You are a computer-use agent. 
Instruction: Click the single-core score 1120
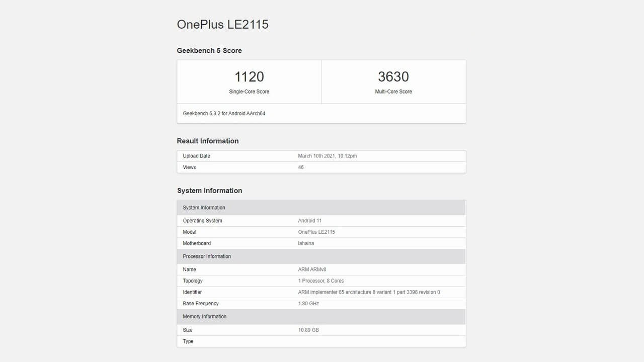click(249, 77)
